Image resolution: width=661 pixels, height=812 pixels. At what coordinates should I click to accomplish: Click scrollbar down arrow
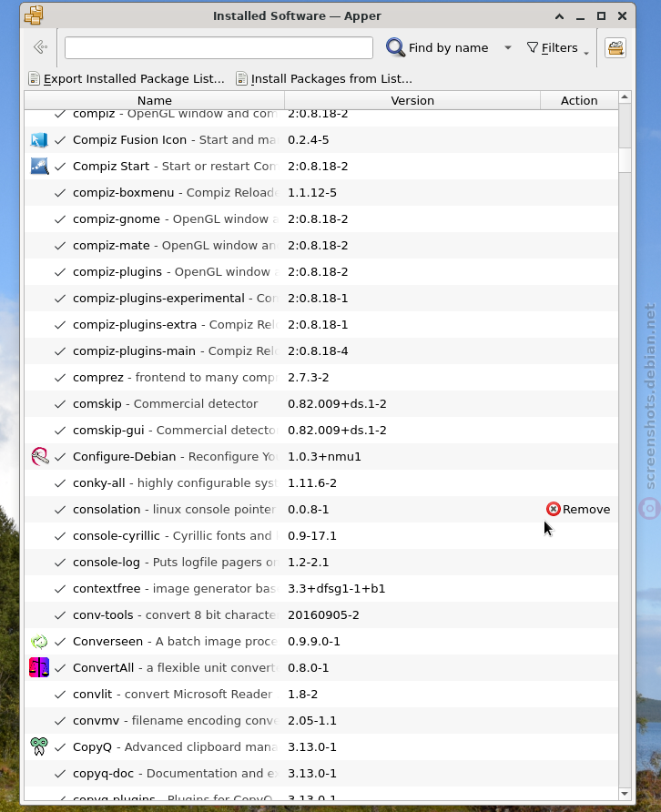point(625,794)
